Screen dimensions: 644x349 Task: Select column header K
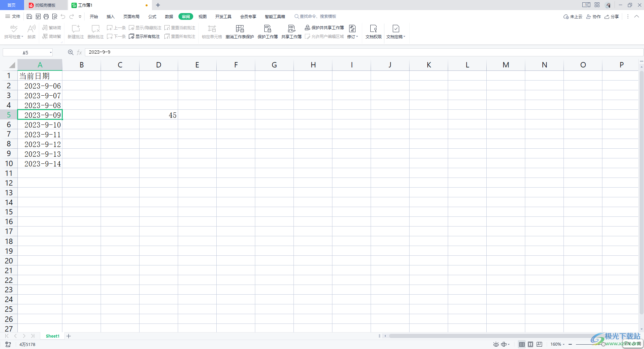pos(429,65)
